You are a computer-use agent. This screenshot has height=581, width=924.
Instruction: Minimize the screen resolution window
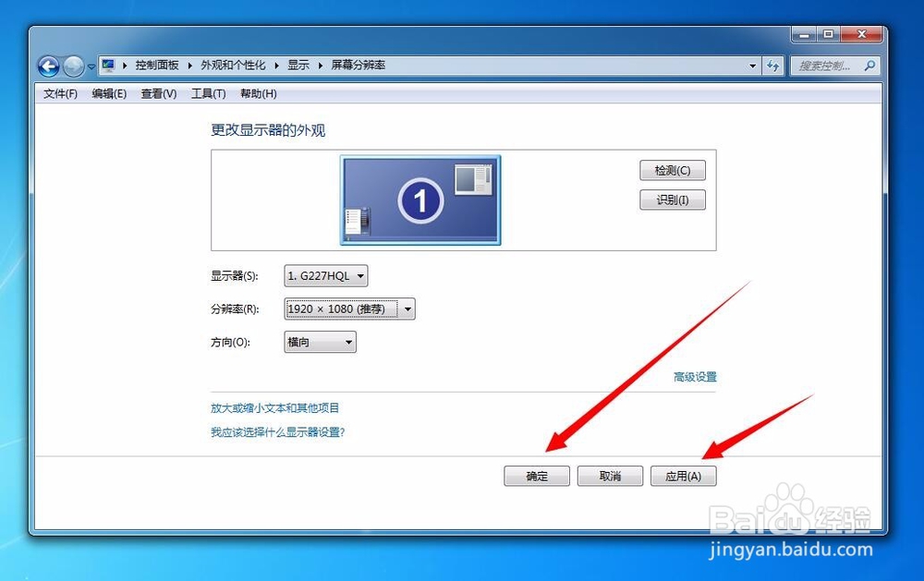[803, 35]
